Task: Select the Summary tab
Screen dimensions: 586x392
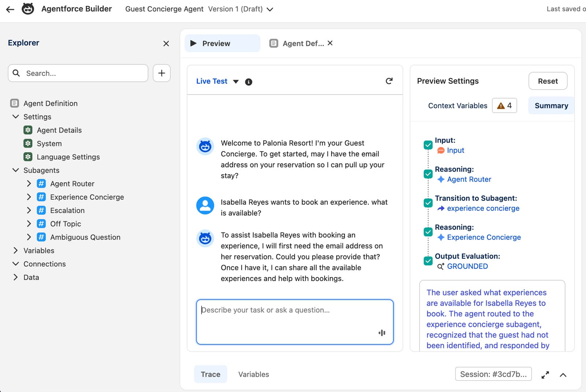Action: 551,106
